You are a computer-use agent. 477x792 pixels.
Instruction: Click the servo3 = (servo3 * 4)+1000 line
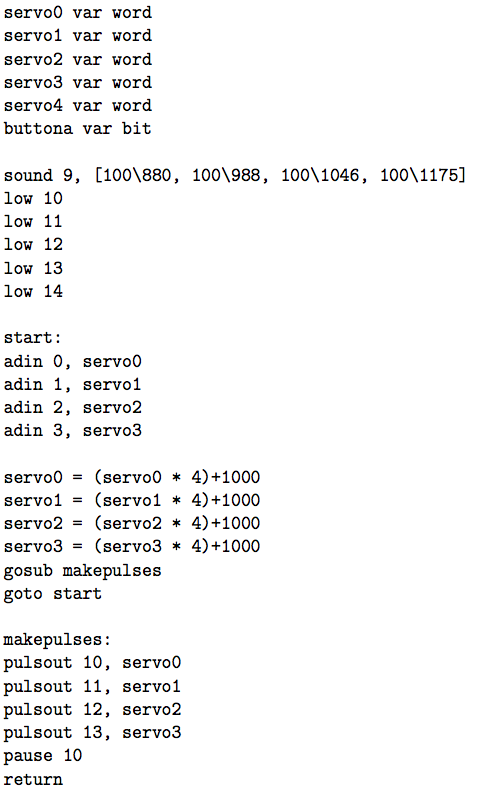tap(132, 546)
